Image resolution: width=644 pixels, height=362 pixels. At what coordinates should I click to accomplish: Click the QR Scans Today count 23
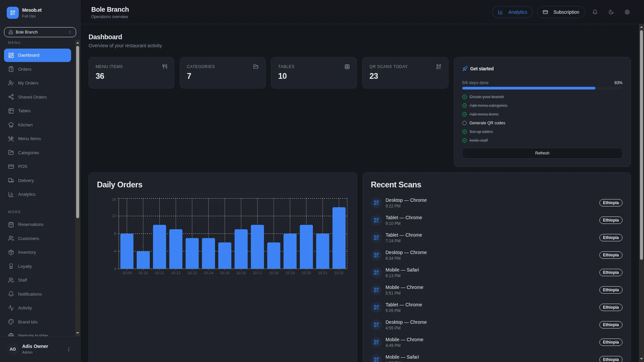click(x=374, y=76)
